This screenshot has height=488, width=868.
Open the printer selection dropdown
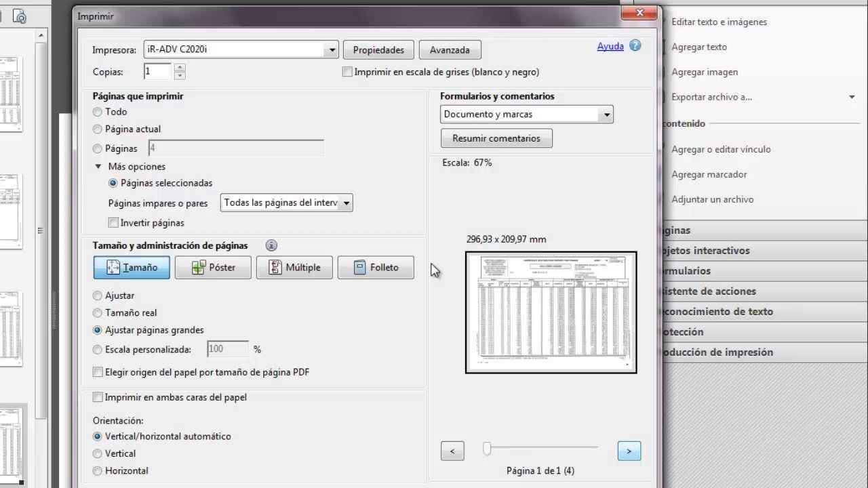tap(332, 49)
